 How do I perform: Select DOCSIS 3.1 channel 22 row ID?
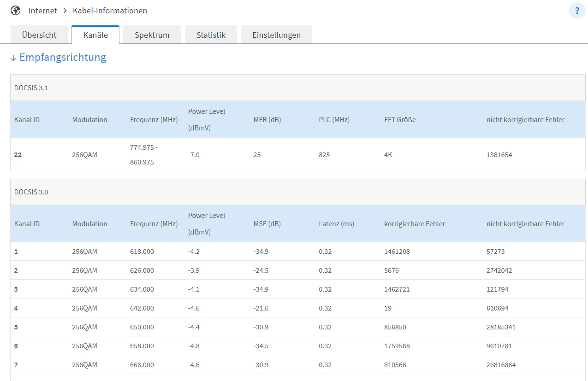pyautogui.click(x=18, y=155)
